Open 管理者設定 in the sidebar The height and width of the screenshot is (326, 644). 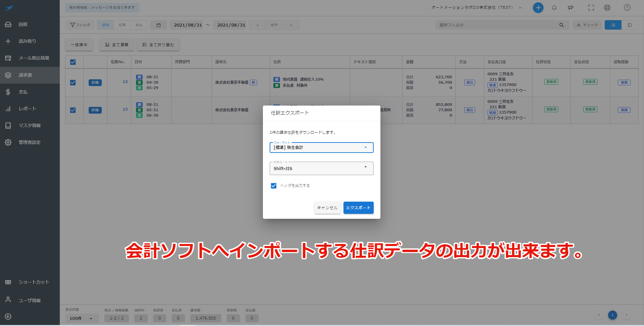(x=30, y=142)
